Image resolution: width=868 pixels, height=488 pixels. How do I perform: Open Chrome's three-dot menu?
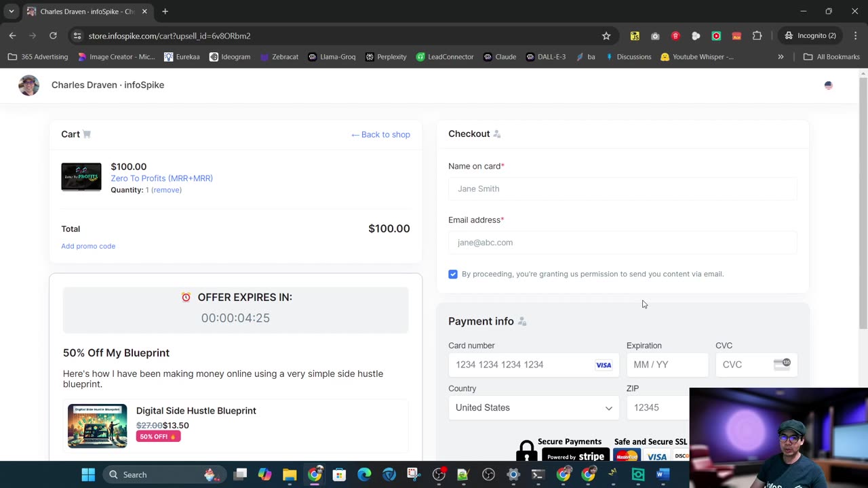[x=855, y=36]
